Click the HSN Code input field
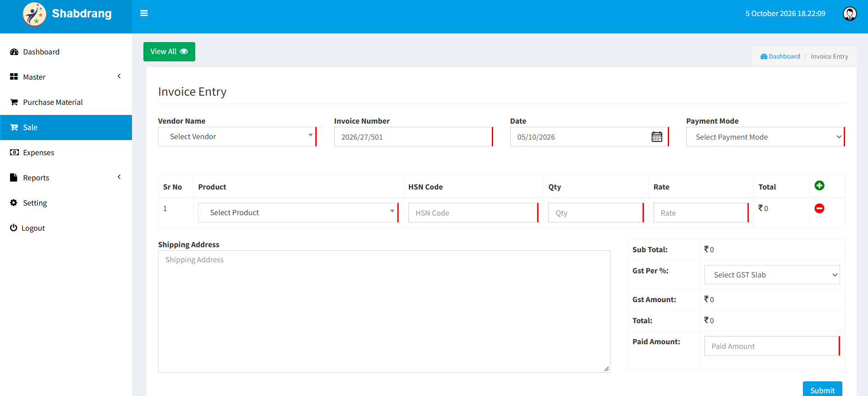 click(x=473, y=213)
